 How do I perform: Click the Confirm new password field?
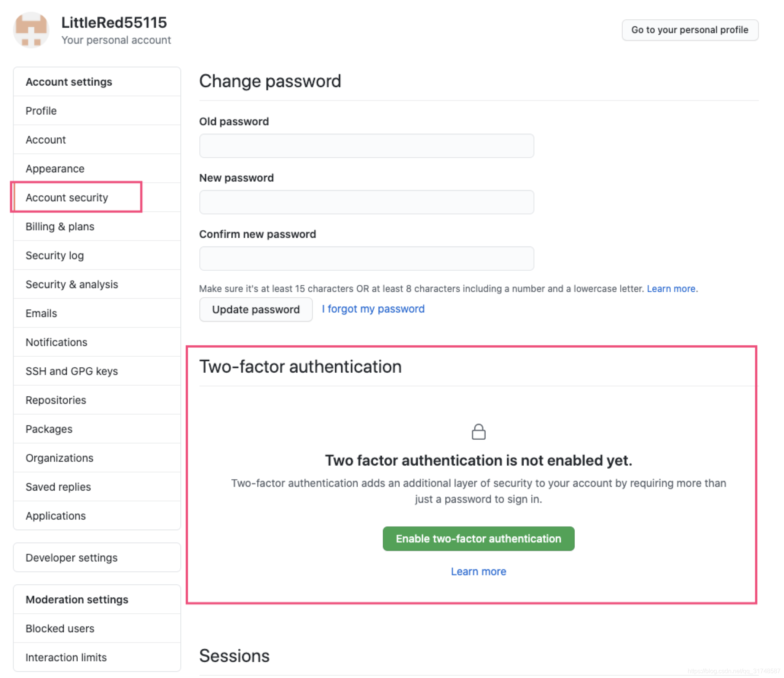[367, 258]
